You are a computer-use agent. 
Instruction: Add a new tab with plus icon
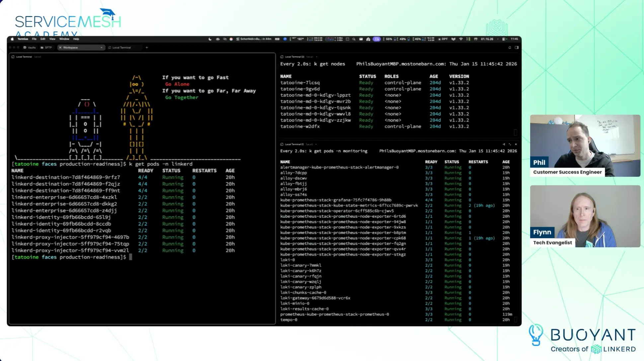[147, 48]
